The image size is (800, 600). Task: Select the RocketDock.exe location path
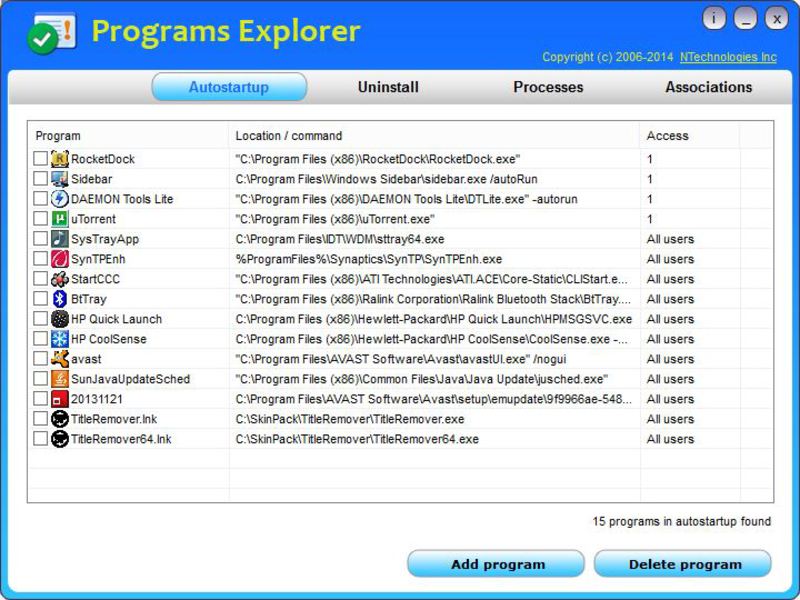click(x=378, y=159)
